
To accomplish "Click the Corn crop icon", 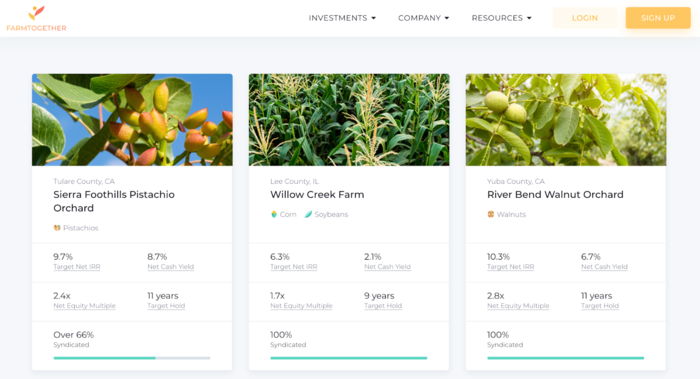I will (x=274, y=214).
